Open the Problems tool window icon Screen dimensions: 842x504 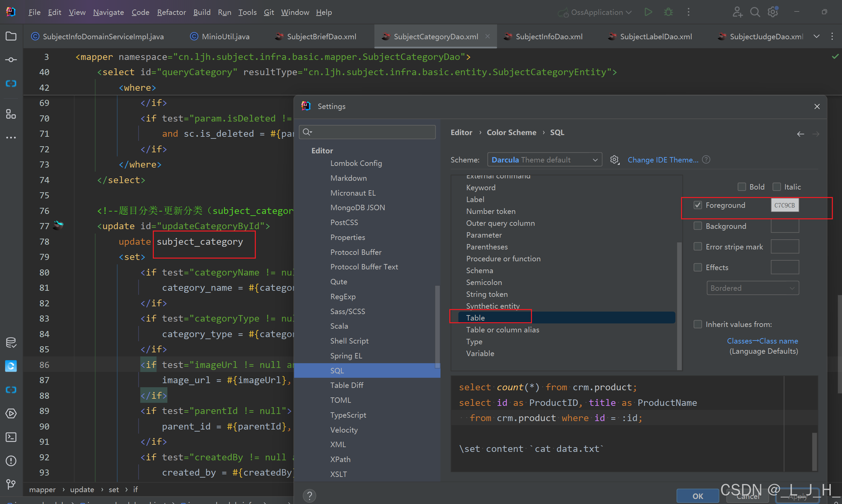point(11,461)
